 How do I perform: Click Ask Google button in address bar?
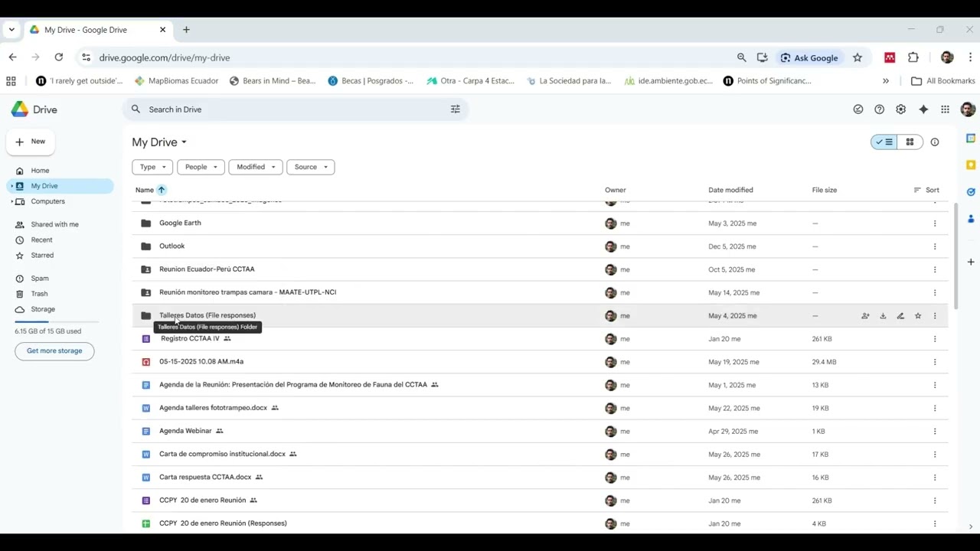809,57
